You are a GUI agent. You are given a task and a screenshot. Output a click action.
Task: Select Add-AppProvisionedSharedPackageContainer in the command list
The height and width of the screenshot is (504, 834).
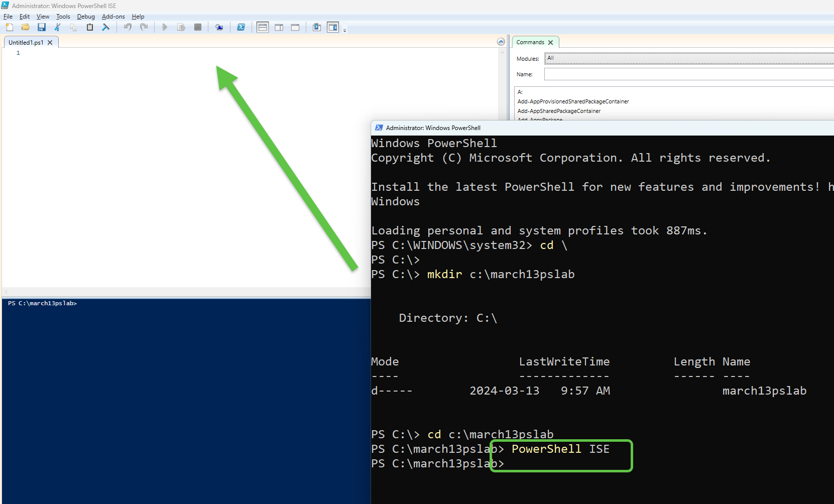(573, 101)
